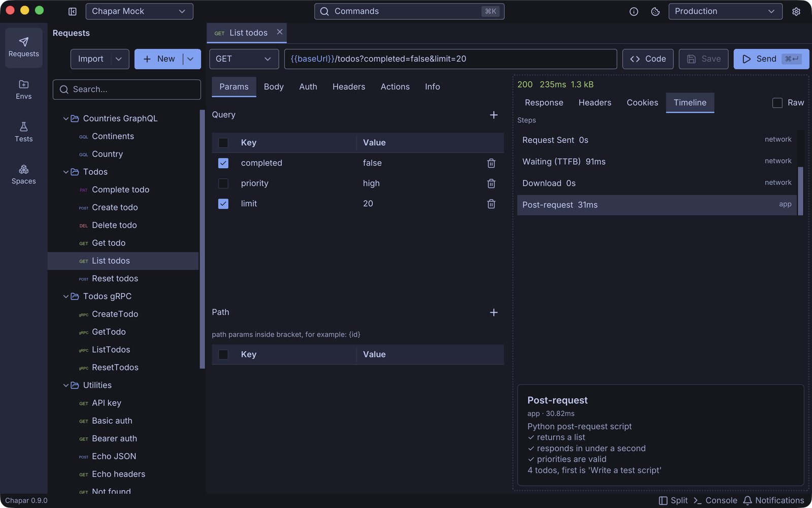Click the info icon in title bar
Screen dimensions: 812x508
coord(634,11)
